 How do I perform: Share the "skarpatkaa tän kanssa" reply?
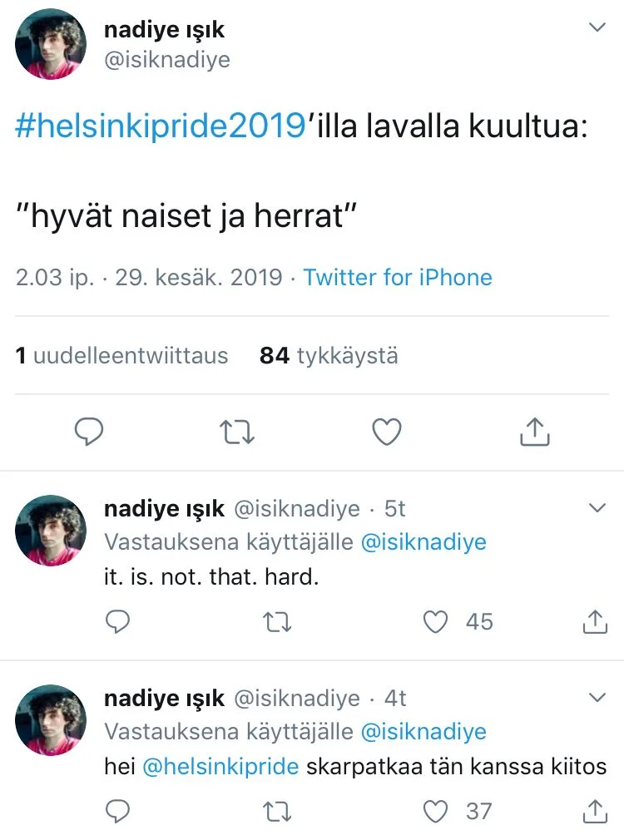595,810
